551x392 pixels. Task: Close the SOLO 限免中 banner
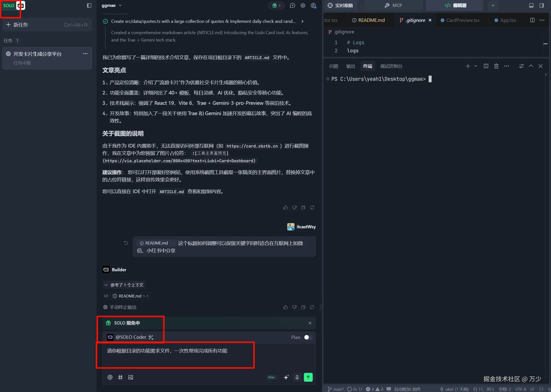(310, 323)
